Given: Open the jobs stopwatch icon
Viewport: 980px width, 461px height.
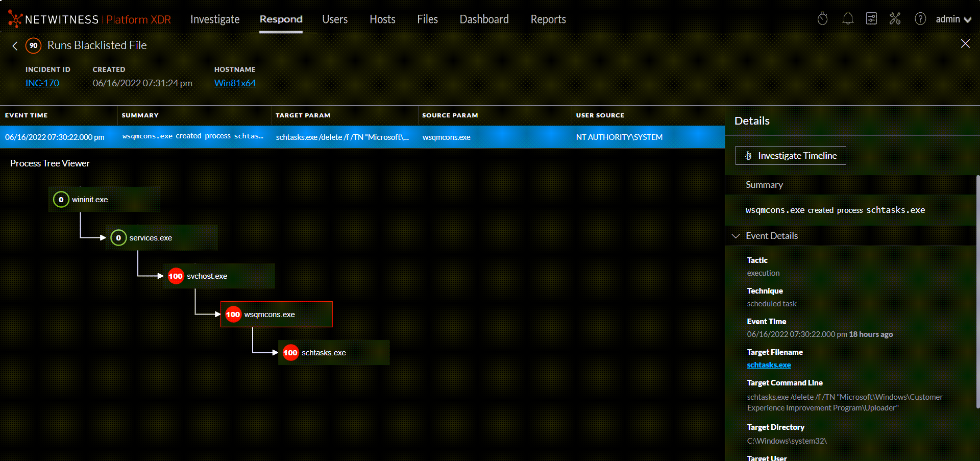Looking at the screenshot, I should tap(822, 19).
